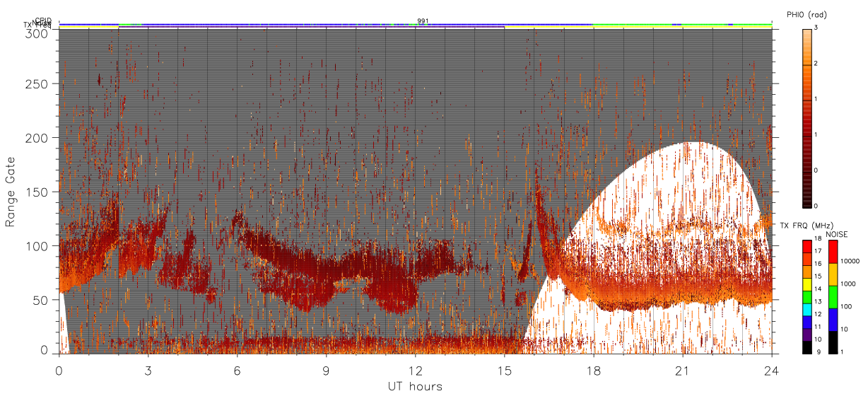Click Range Gate tick label 250
Screen dimensions: 868x401
36,84
